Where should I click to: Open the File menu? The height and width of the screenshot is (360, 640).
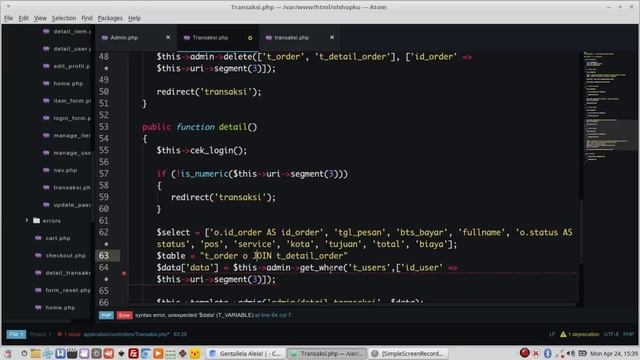(x=9, y=18)
